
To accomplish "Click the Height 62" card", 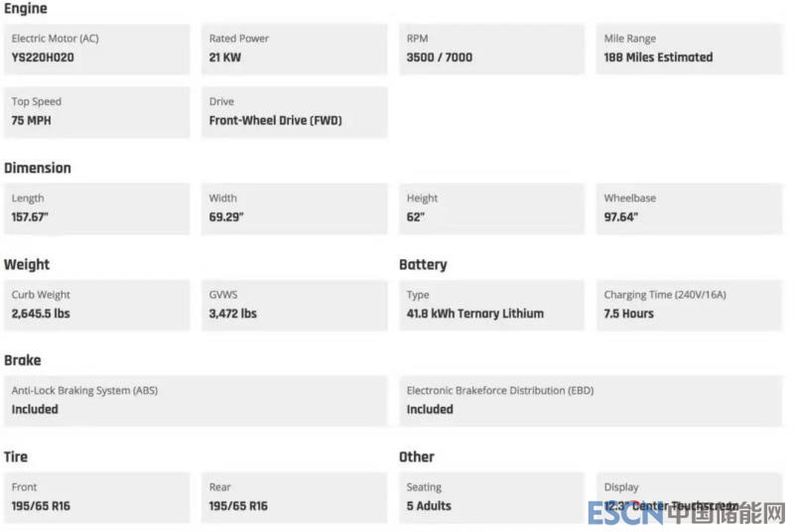I will coord(491,208).
